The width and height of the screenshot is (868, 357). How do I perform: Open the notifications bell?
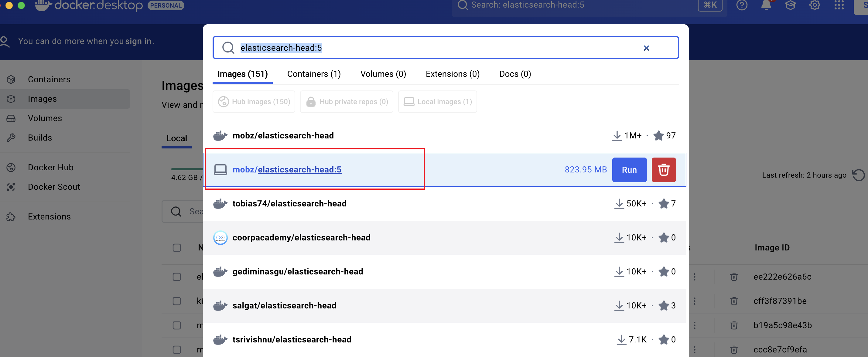(x=766, y=5)
